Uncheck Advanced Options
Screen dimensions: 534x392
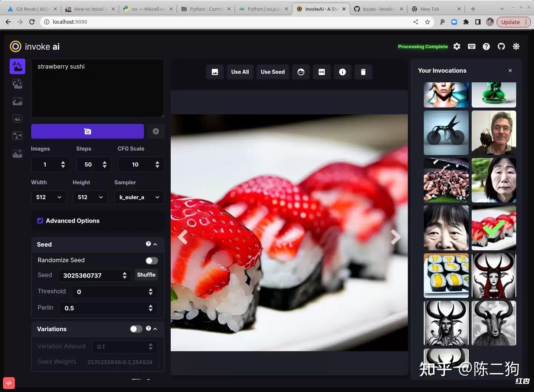(x=40, y=221)
